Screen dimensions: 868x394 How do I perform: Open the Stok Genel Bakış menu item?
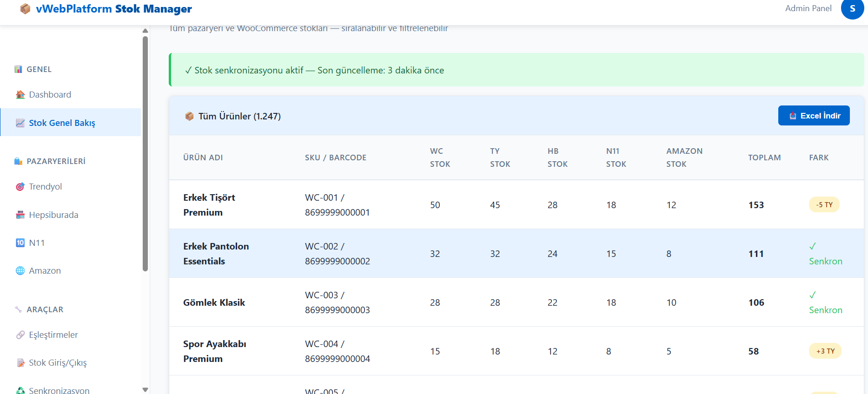point(62,123)
